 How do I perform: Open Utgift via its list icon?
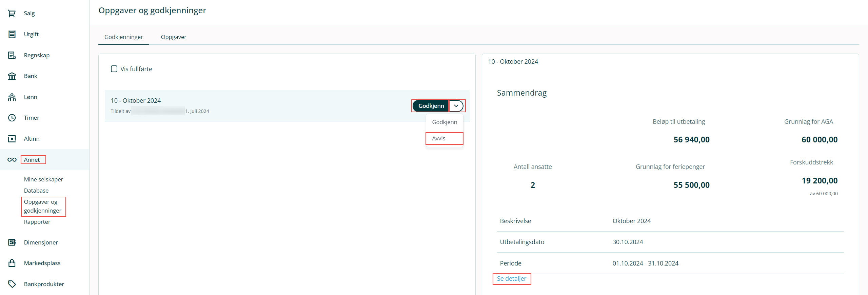pos(12,34)
